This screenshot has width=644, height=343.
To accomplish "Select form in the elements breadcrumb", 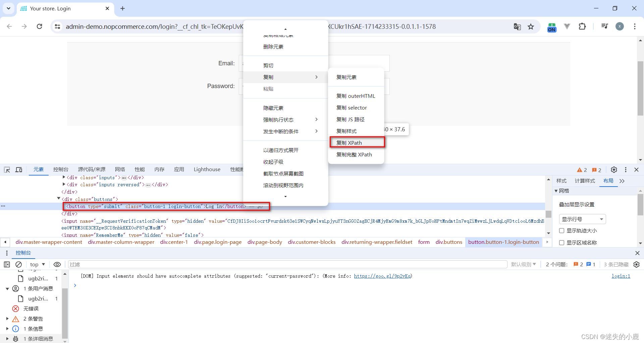I will coord(424,242).
